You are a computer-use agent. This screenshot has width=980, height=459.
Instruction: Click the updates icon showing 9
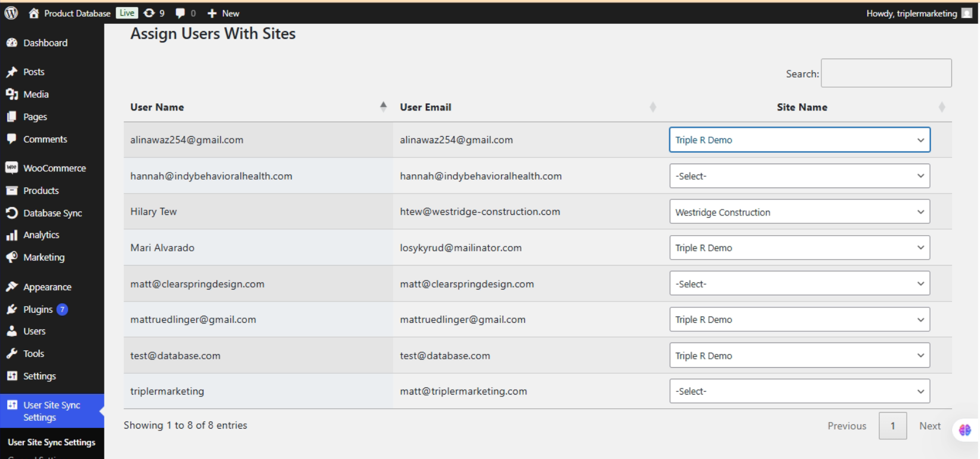point(150,13)
